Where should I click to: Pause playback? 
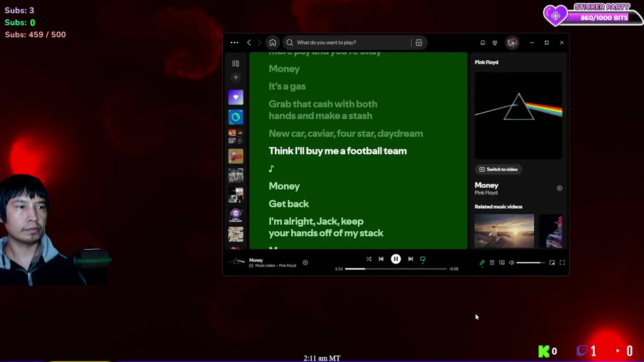coord(396,259)
